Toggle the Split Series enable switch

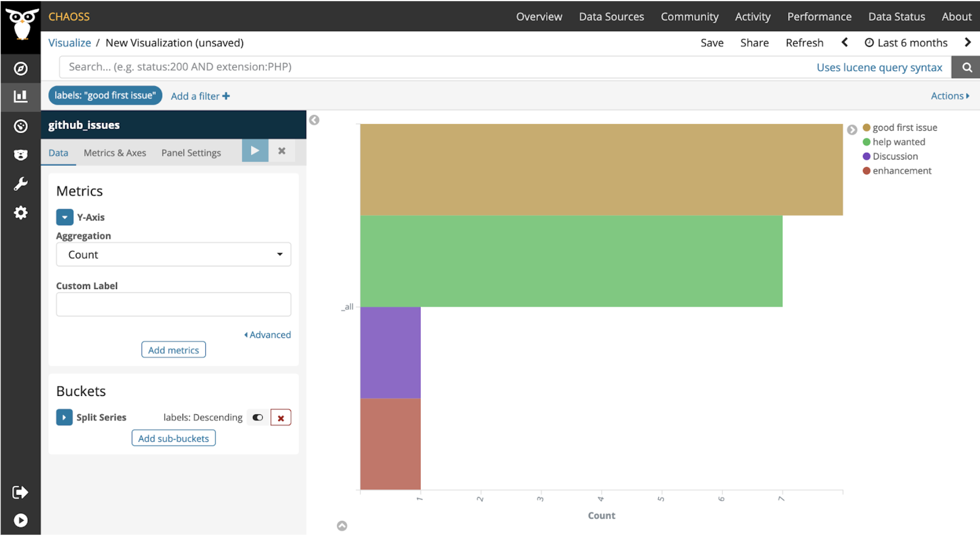coord(258,417)
